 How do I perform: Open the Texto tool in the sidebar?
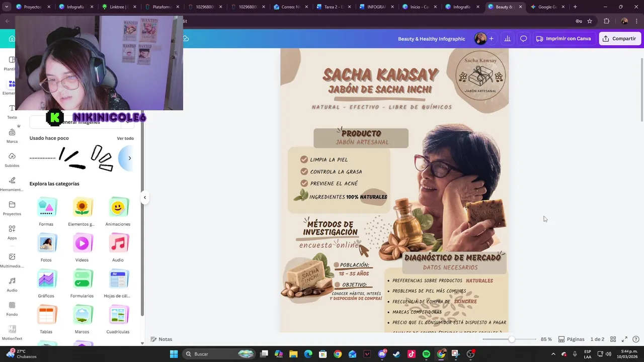[12, 112]
